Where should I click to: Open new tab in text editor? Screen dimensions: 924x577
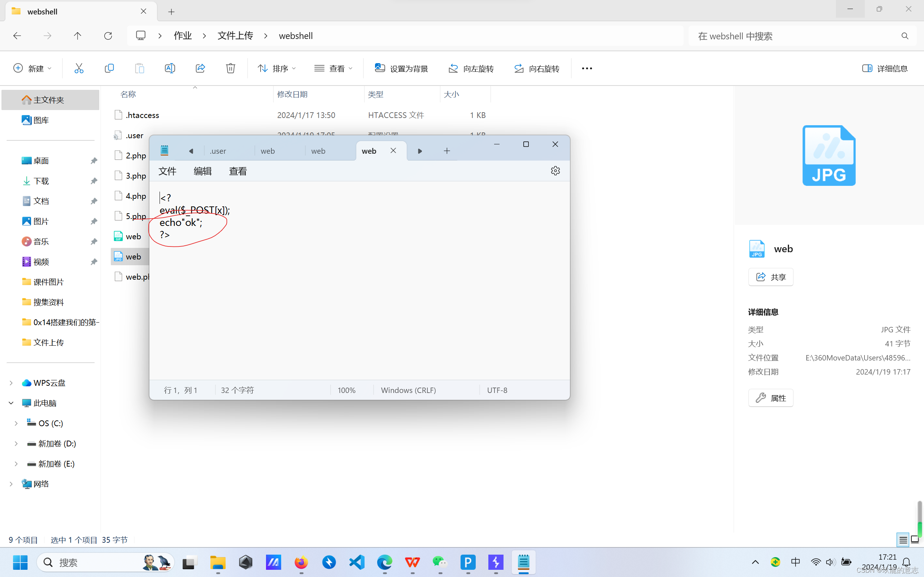tap(447, 150)
